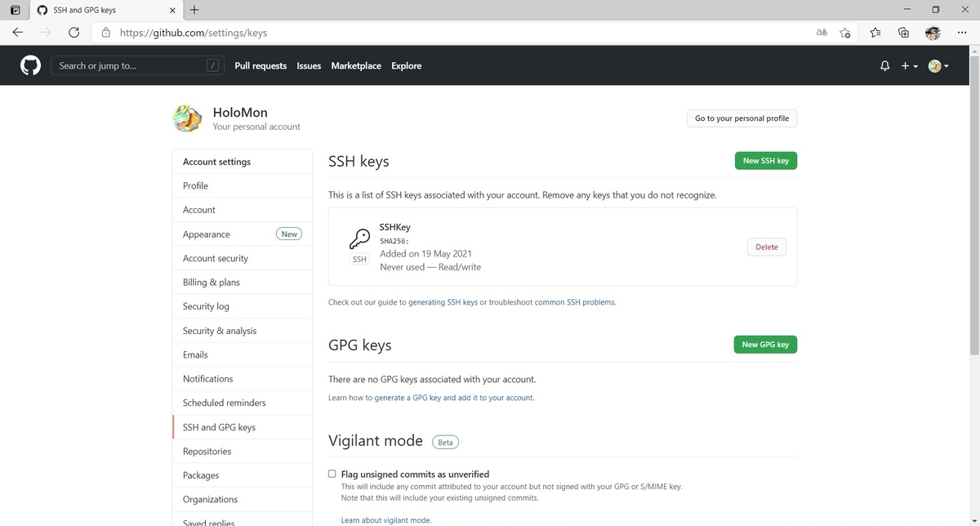Click the page vertical scrollbar
Viewport: 980px width, 526px height.
973,204
